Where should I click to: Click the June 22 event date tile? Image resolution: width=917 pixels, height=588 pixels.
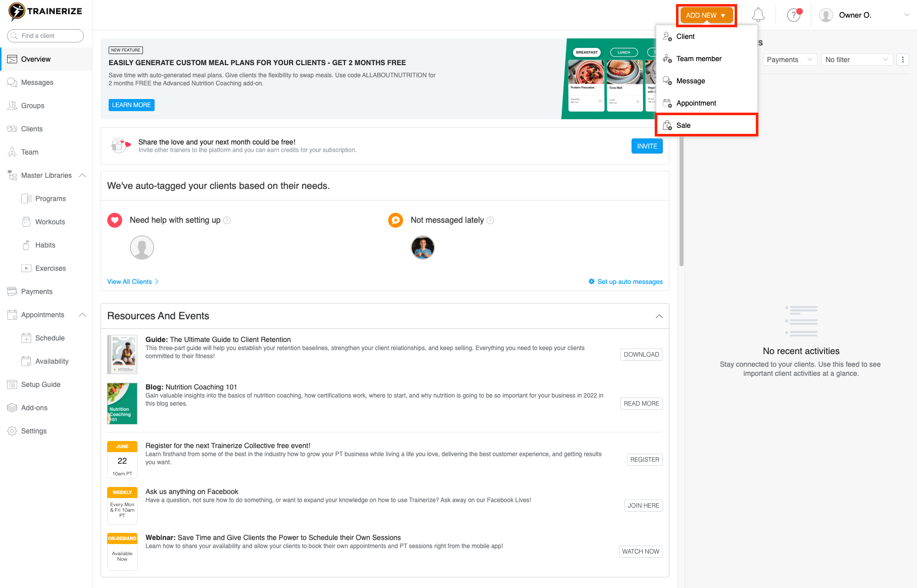click(122, 460)
